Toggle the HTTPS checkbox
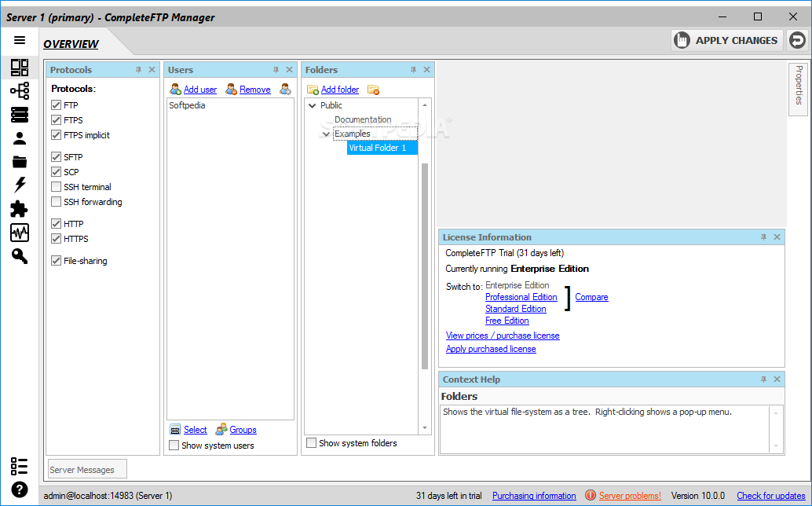812x506 pixels. (56, 239)
